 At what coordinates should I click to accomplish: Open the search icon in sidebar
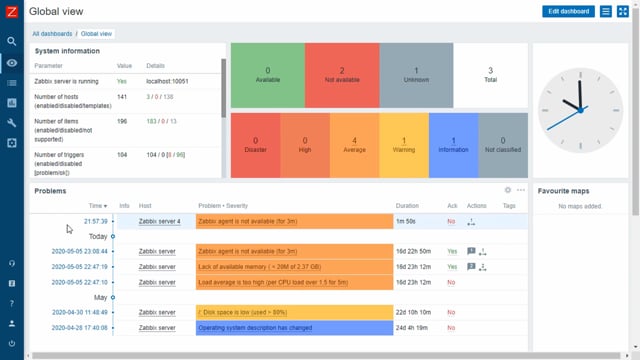(11, 41)
